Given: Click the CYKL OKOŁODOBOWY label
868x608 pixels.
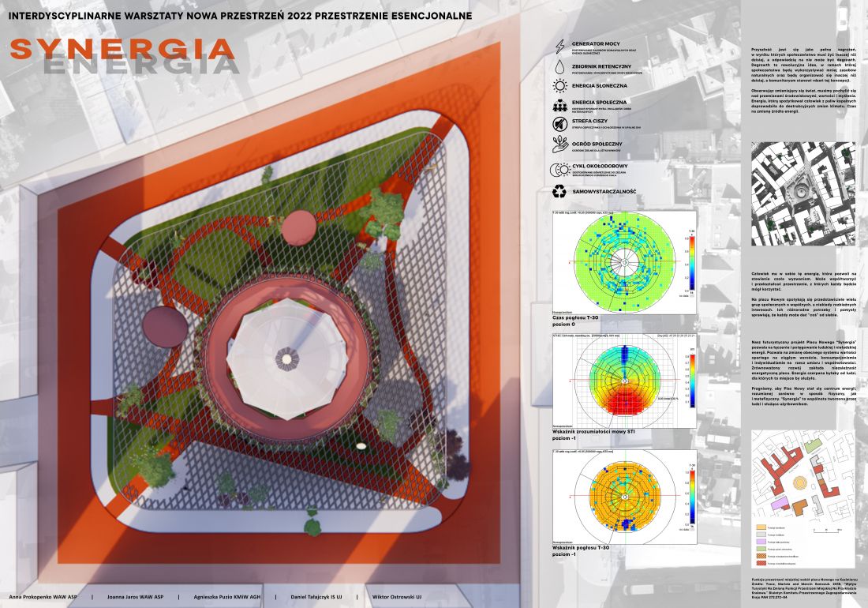Looking at the screenshot, I should point(600,166).
